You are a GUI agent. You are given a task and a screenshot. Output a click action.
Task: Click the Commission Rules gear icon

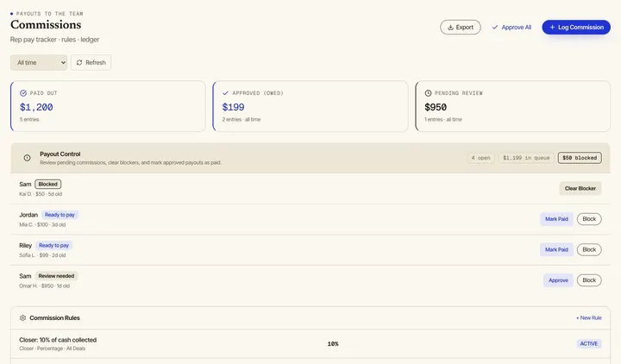22,317
